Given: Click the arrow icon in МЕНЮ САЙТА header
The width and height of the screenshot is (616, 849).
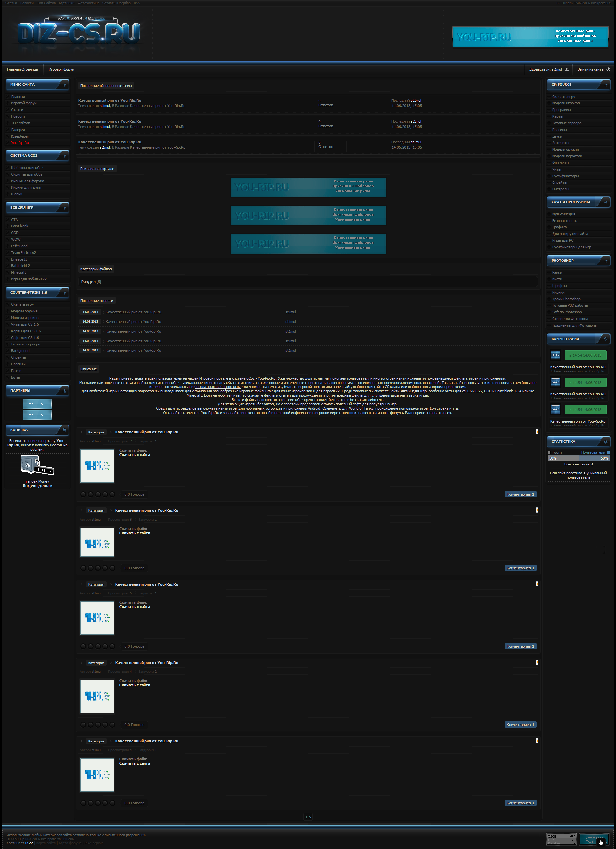Looking at the screenshot, I should pyautogui.click(x=64, y=85).
